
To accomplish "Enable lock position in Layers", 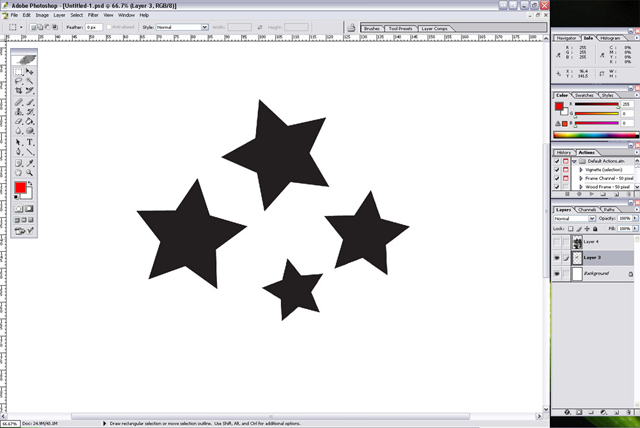I will pyautogui.click(x=587, y=229).
